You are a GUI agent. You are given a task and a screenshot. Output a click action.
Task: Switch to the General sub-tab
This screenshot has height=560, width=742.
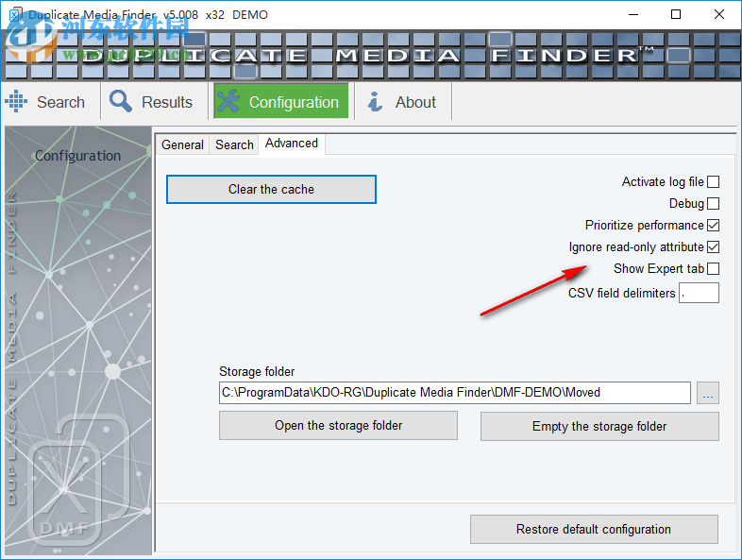click(182, 144)
